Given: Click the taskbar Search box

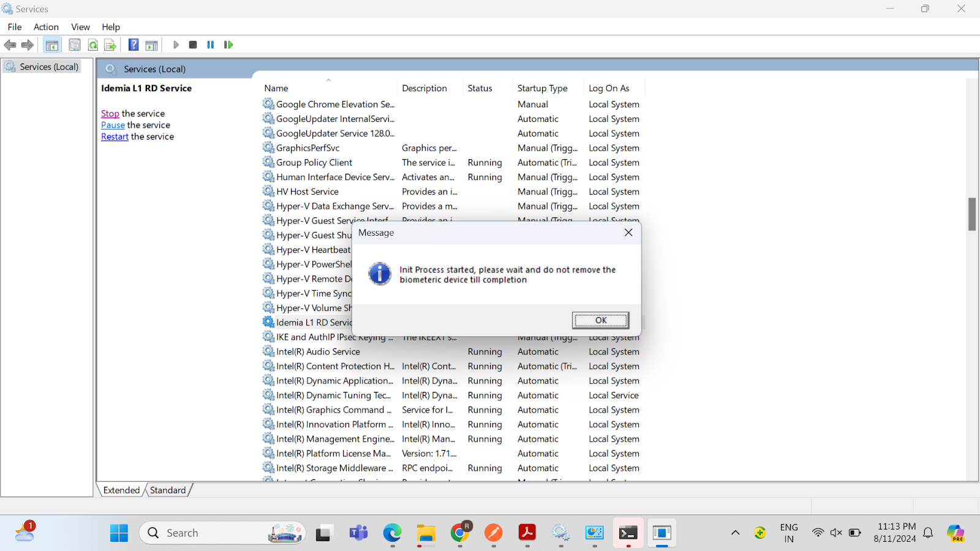Looking at the screenshot, I should tap(223, 533).
